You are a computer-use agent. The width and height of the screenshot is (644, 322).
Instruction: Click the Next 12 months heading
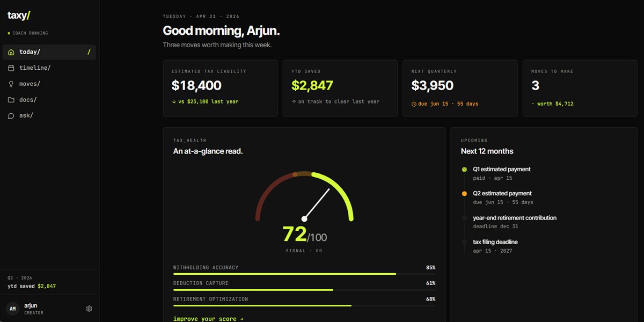click(487, 151)
